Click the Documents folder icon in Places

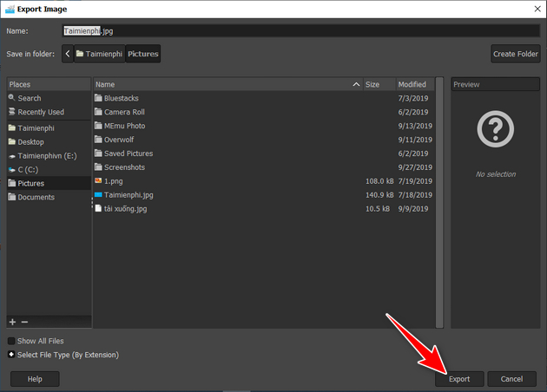pos(12,197)
